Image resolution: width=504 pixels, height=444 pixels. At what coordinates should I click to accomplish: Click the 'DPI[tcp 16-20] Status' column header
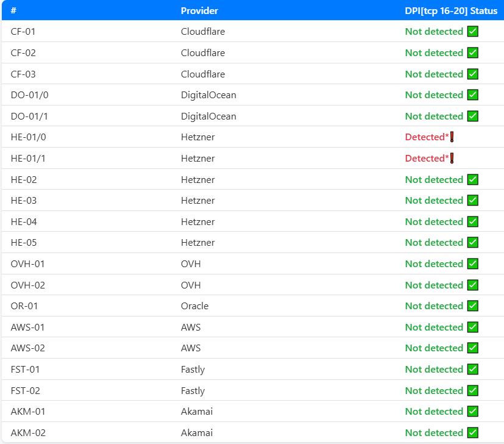click(451, 10)
